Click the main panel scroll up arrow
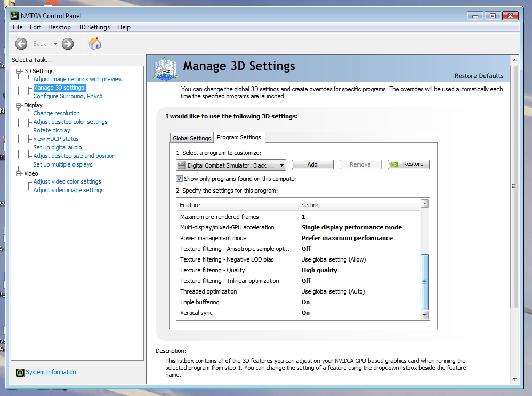 [514, 60]
